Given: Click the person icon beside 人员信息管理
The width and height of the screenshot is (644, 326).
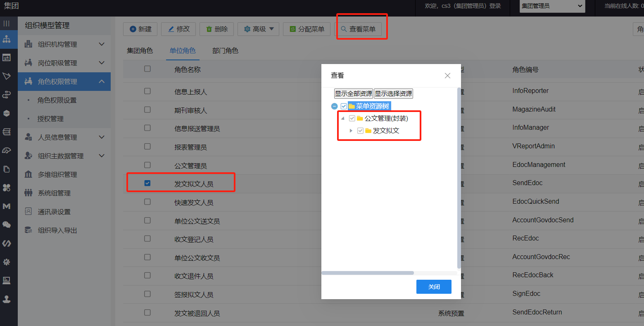Looking at the screenshot, I should click(x=29, y=137).
